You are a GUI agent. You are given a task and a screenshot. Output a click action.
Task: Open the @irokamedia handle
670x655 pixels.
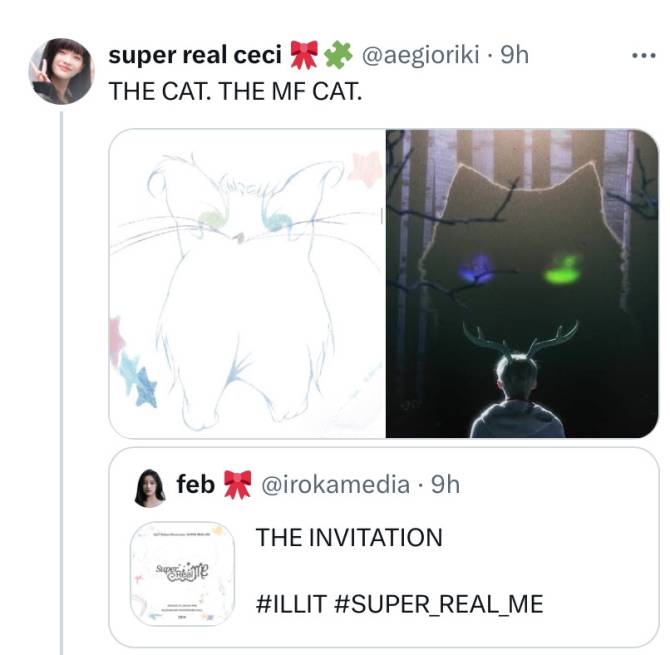(335, 485)
